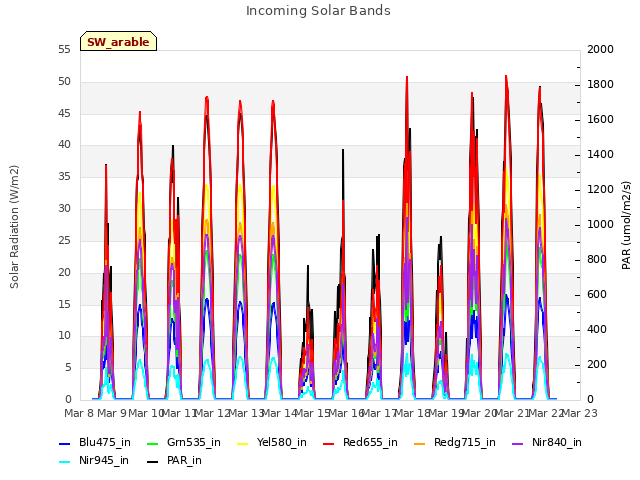The image size is (640, 480).
Task: Click the yellow Yel580_in legend swatch
Action: tap(242, 443)
